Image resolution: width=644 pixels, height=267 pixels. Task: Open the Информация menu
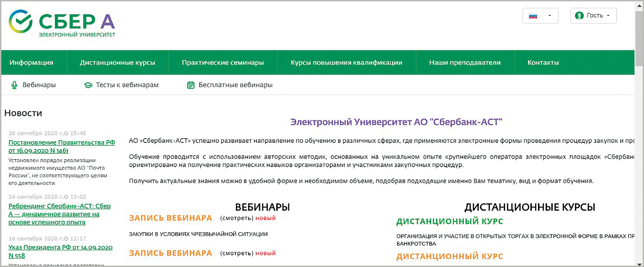[31, 62]
